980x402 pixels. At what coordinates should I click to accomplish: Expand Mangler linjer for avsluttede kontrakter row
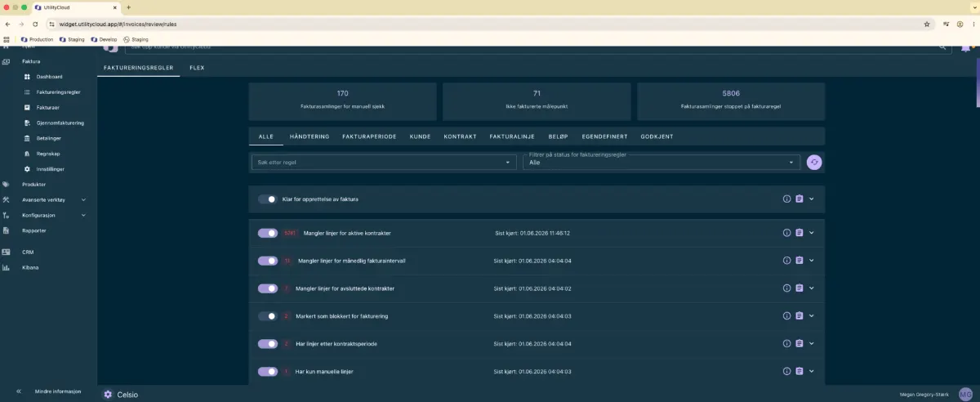tap(812, 288)
